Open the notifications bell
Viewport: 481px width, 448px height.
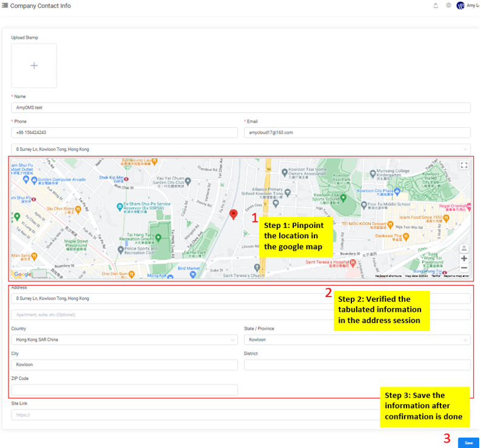(x=436, y=5)
